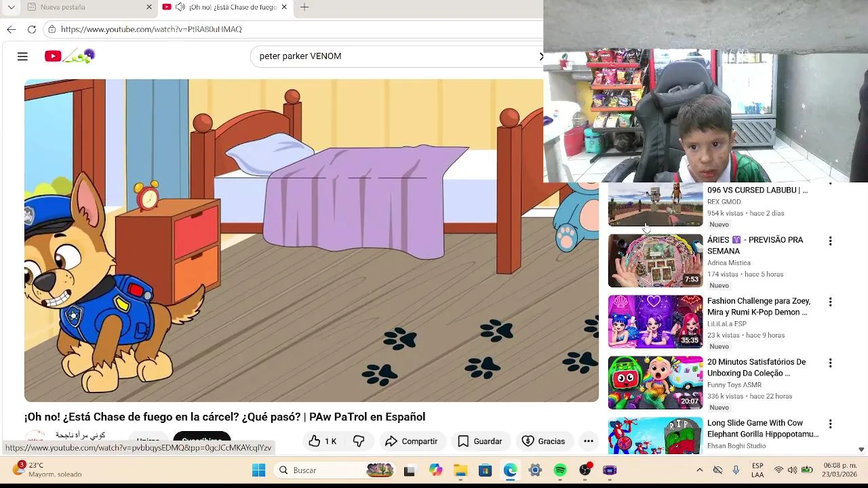The height and width of the screenshot is (488, 868).
Task: Open more actions menu under the video
Action: tap(589, 441)
